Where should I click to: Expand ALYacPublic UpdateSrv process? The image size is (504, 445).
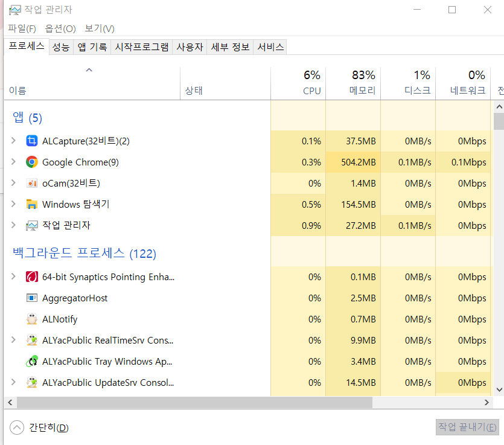(x=13, y=382)
